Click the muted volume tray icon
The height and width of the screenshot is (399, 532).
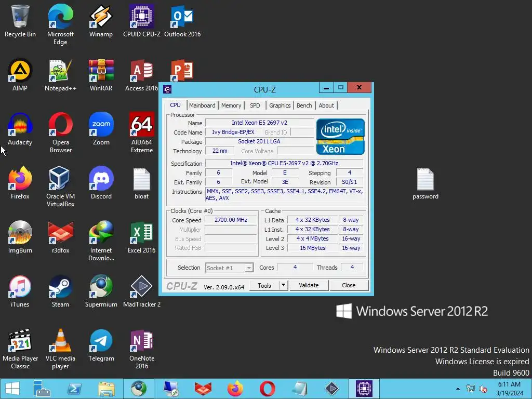pos(483,389)
